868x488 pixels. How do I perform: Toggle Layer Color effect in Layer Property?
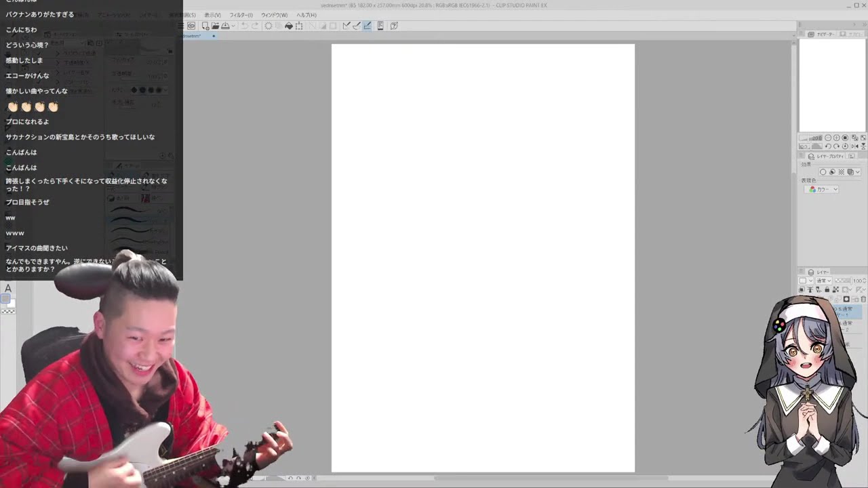pos(850,172)
